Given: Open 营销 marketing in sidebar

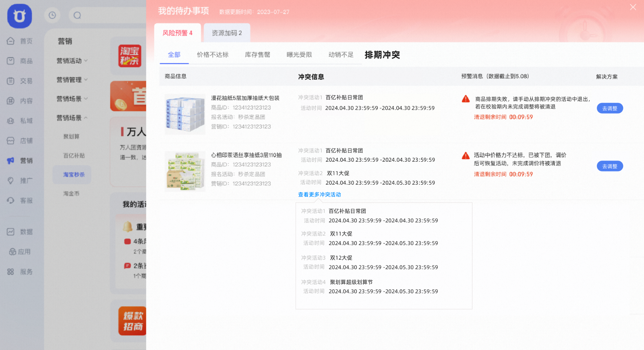Looking at the screenshot, I should 20,161.
